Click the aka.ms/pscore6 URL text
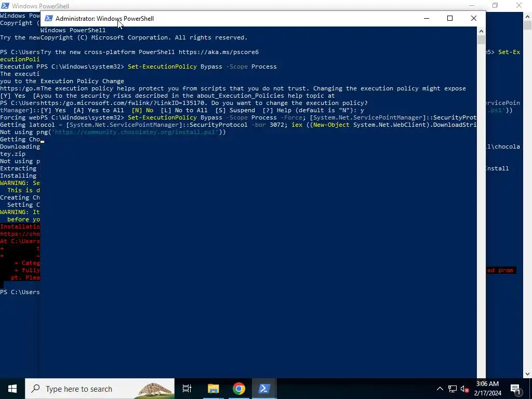Image resolution: width=532 pixels, height=399 pixels. pos(219,52)
